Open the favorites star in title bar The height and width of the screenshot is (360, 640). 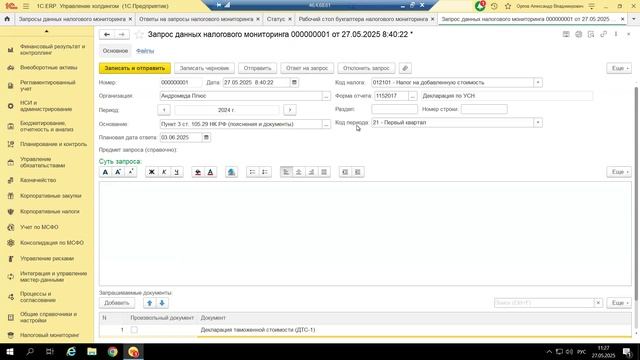[508, 6]
